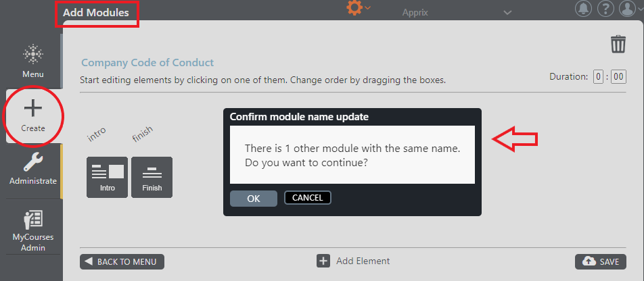This screenshot has width=644, height=281.
Task: Save the module with SAVE button
Action: tap(601, 261)
